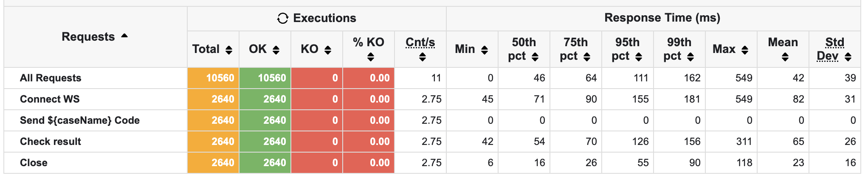Click the Close request row label
868x178 pixels.
tap(34, 163)
